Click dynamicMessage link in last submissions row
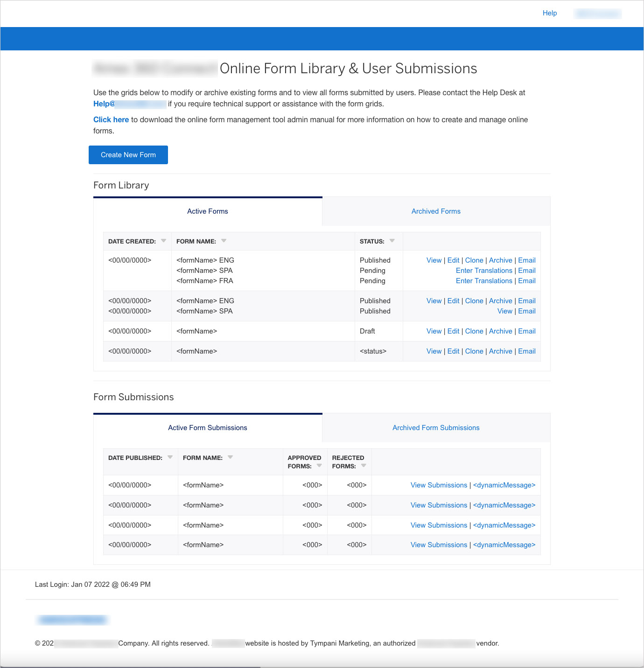The height and width of the screenshot is (668, 644). click(x=504, y=545)
